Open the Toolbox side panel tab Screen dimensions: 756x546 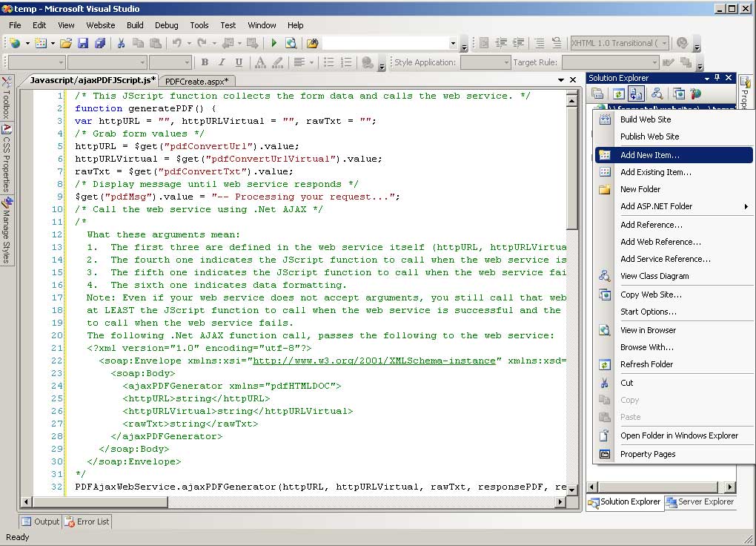click(x=6, y=99)
